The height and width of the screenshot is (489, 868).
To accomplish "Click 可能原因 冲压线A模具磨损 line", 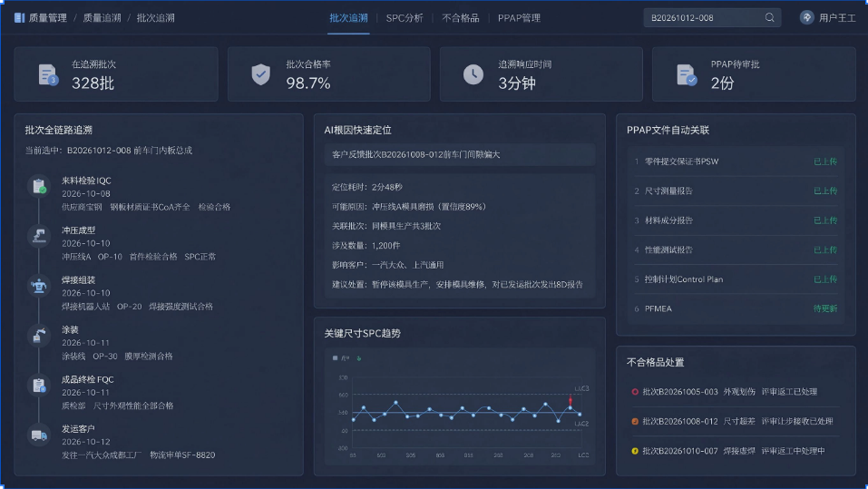I will click(x=410, y=207).
